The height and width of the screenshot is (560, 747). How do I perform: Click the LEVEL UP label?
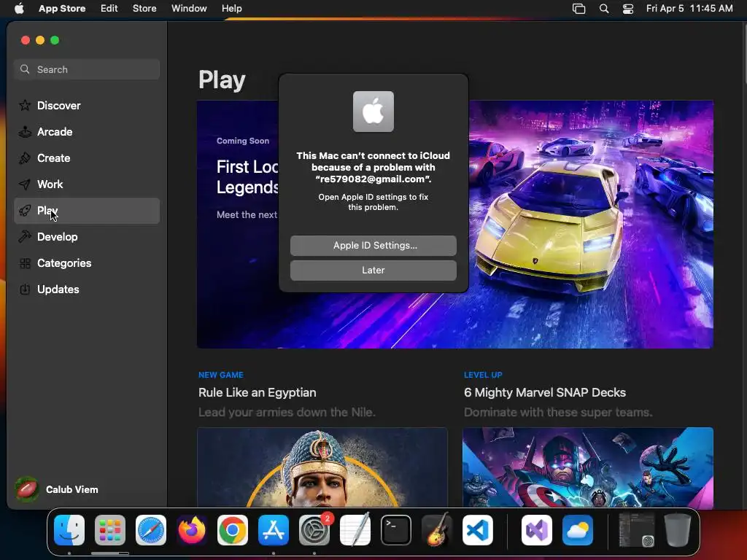click(x=483, y=375)
